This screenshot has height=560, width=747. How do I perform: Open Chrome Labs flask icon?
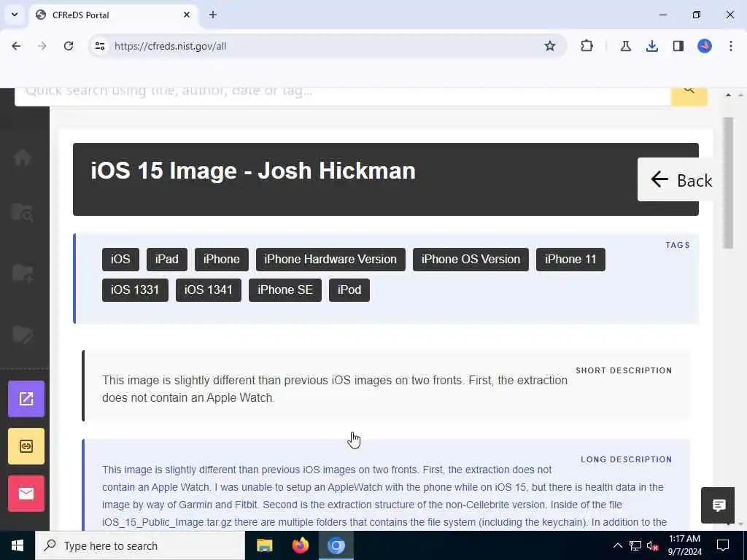[625, 46]
